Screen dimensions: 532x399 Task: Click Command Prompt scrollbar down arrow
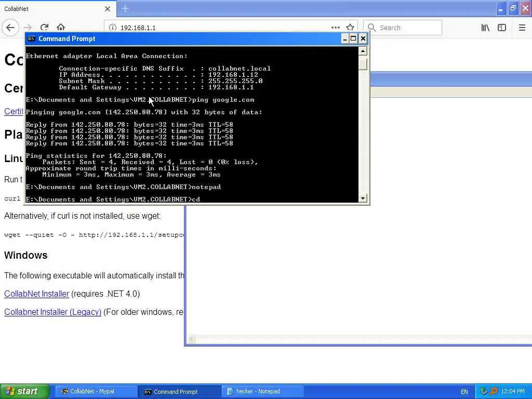click(x=363, y=198)
